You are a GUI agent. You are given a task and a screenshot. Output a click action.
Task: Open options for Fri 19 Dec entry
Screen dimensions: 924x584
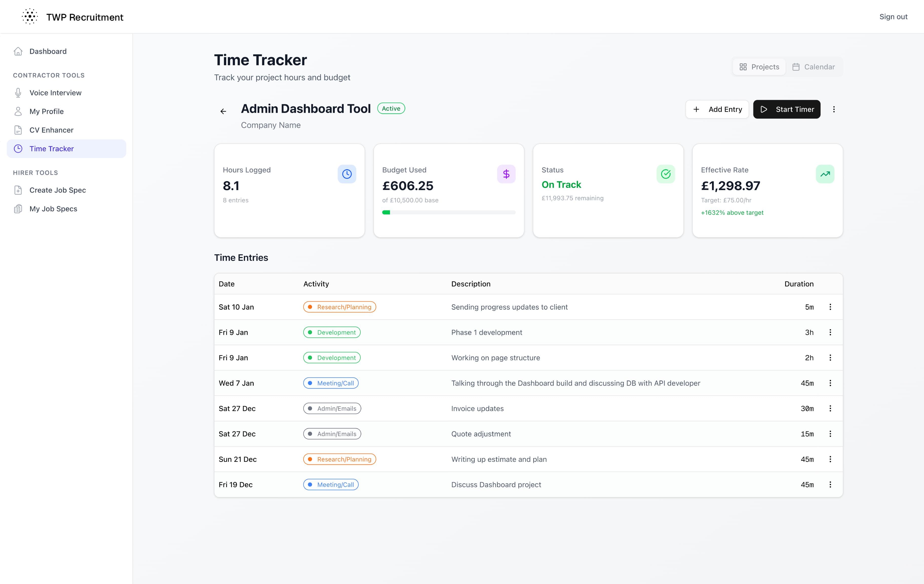(830, 485)
